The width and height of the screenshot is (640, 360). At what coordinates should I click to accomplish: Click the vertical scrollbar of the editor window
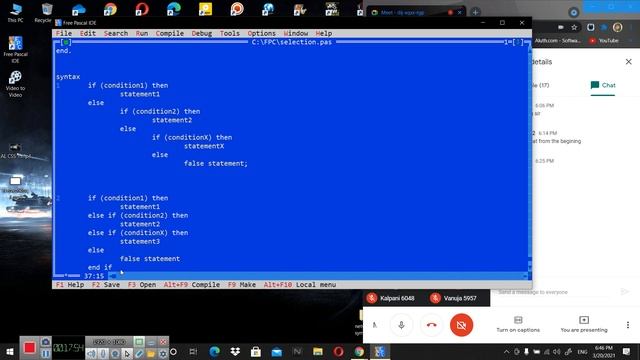529,159
